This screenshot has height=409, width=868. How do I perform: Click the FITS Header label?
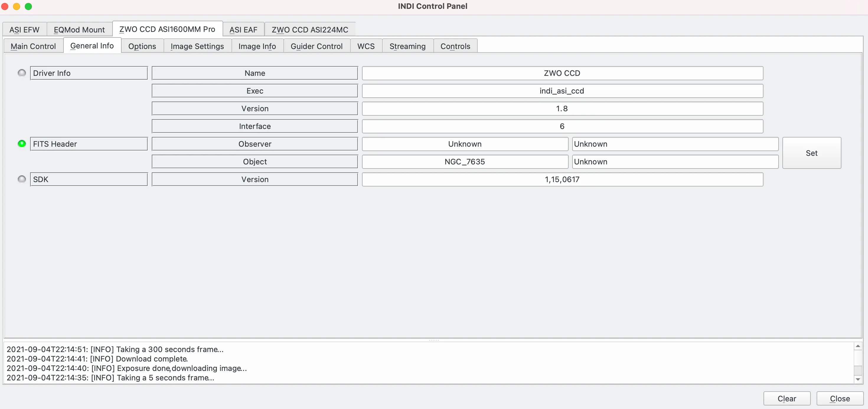(89, 144)
